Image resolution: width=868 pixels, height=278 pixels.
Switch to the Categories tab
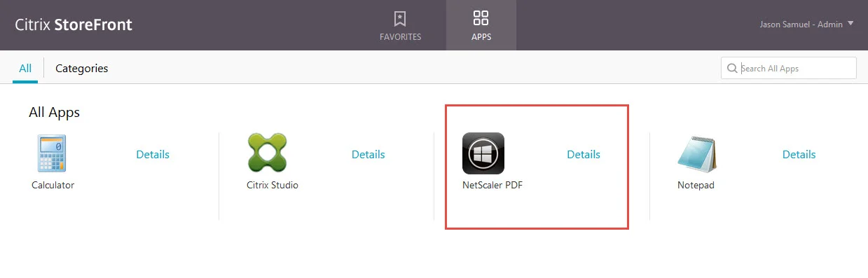click(x=81, y=69)
